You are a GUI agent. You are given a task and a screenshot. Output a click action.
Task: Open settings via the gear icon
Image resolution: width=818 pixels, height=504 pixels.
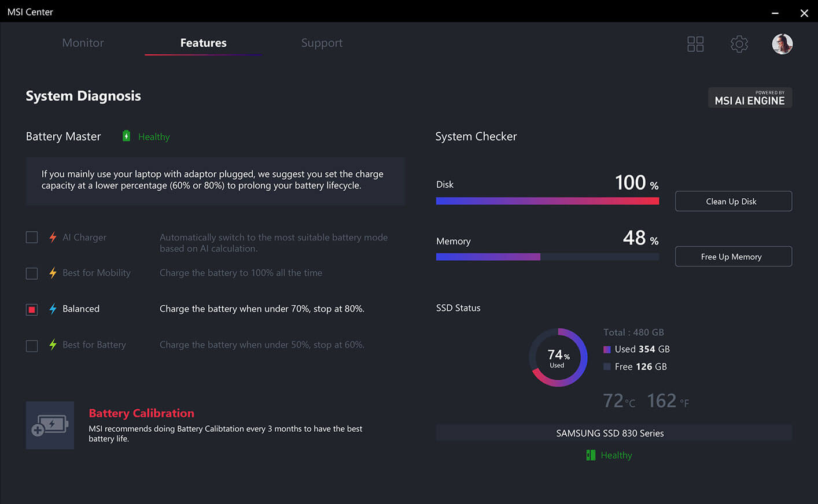coord(739,44)
